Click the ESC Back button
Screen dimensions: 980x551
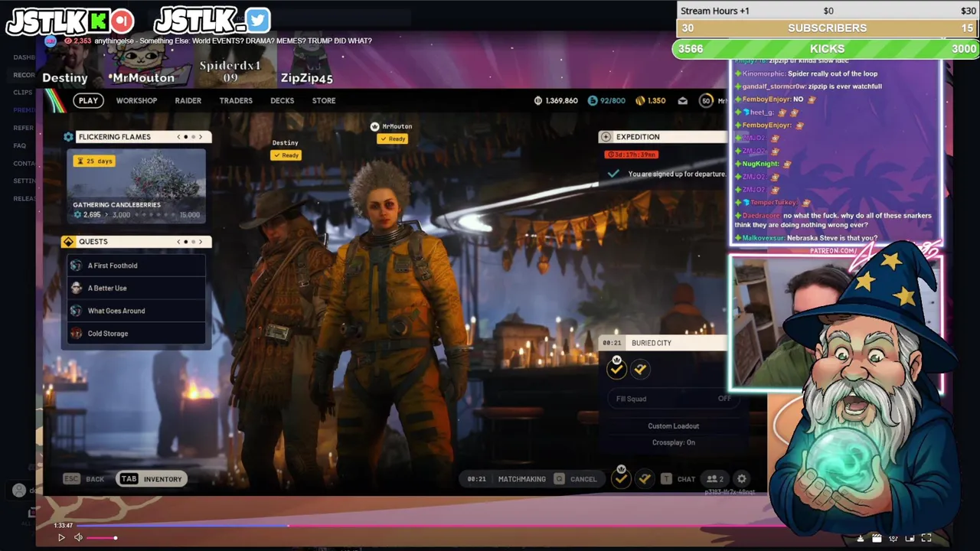tap(84, 479)
